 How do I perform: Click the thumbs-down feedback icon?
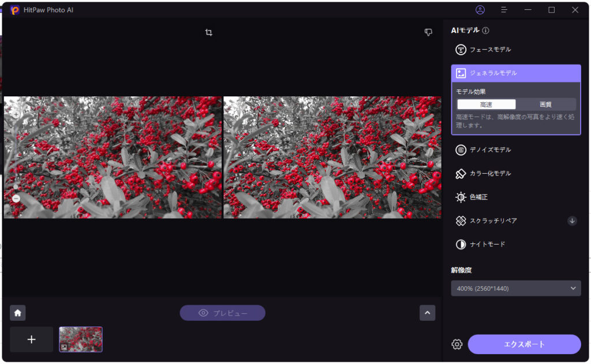pos(428,33)
